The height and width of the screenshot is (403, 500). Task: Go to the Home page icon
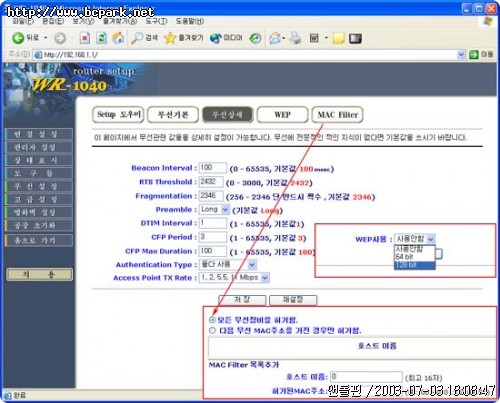pos(118,38)
